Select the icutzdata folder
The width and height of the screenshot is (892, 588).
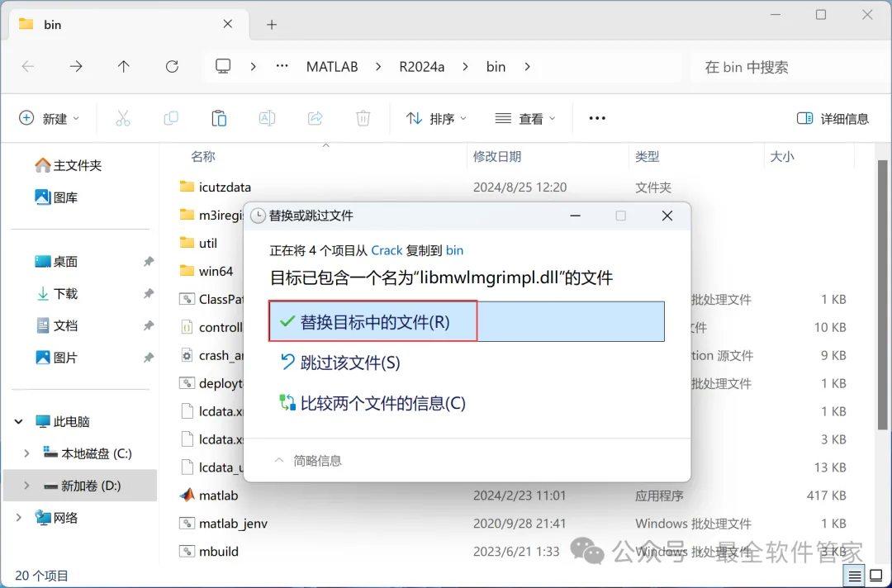[215, 187]
